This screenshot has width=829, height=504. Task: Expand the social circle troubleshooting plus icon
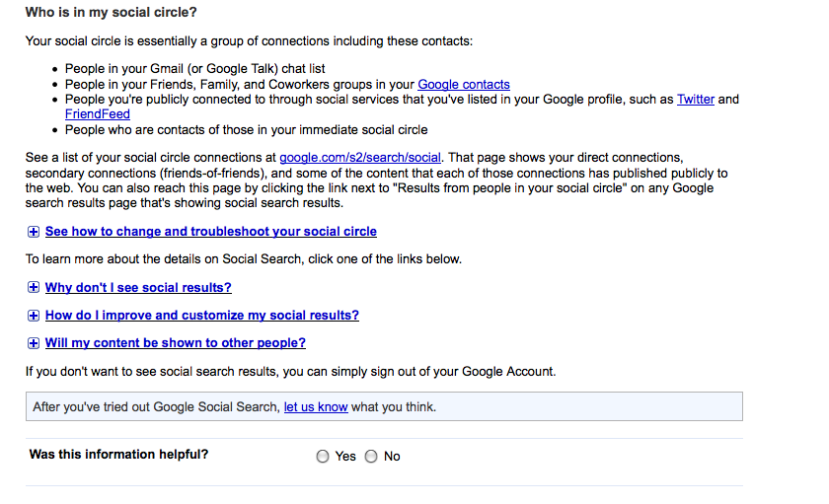click(x=34, y=232)
